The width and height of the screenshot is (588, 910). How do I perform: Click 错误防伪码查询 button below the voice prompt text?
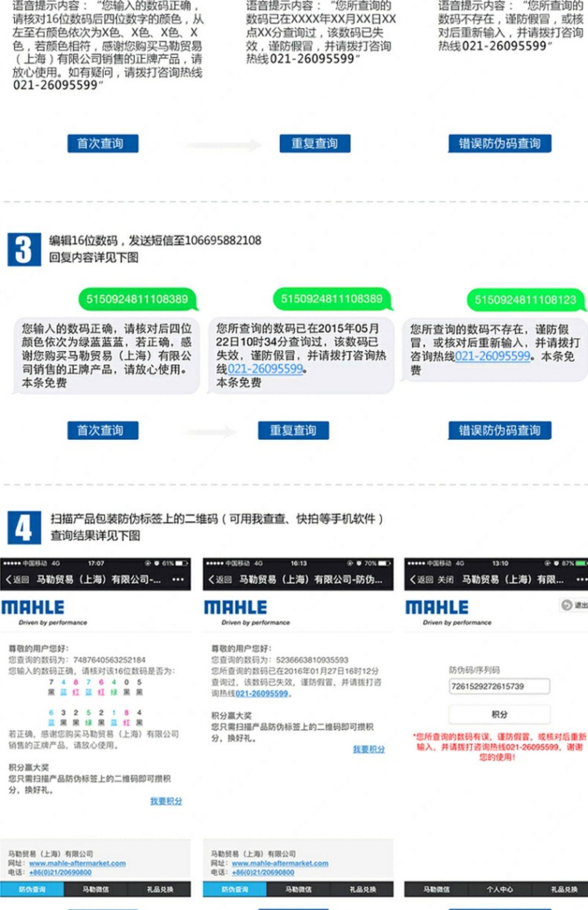point(500,143)
